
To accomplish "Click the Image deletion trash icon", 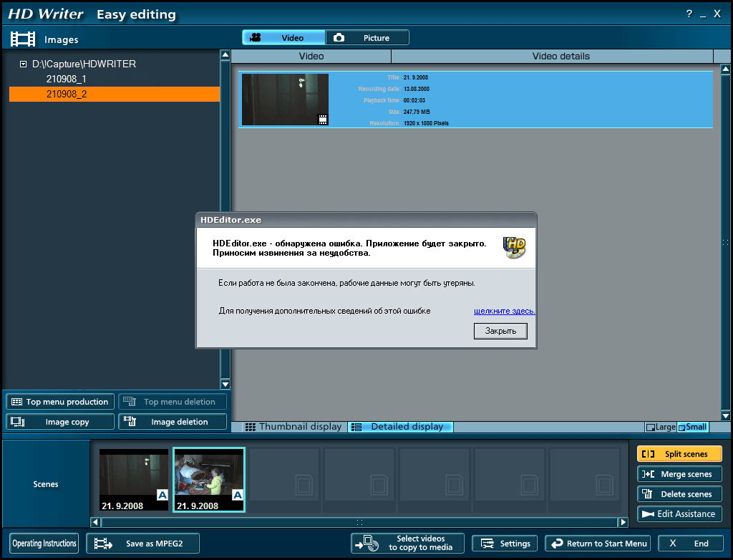I will 130,421.
